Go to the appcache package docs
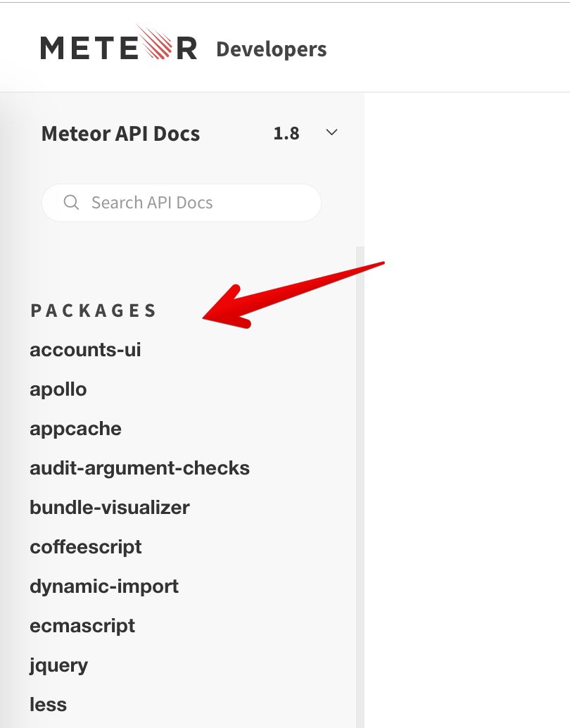 click(76, 429)
